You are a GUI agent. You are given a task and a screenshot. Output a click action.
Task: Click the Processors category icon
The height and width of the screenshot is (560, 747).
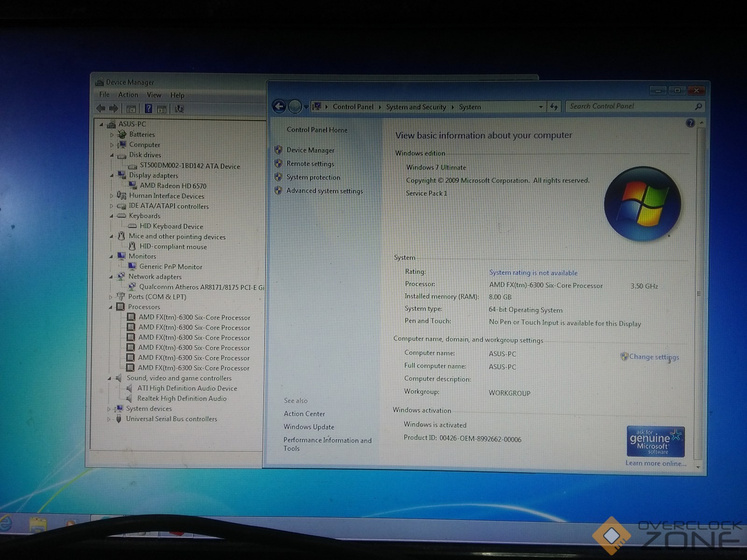120,307
